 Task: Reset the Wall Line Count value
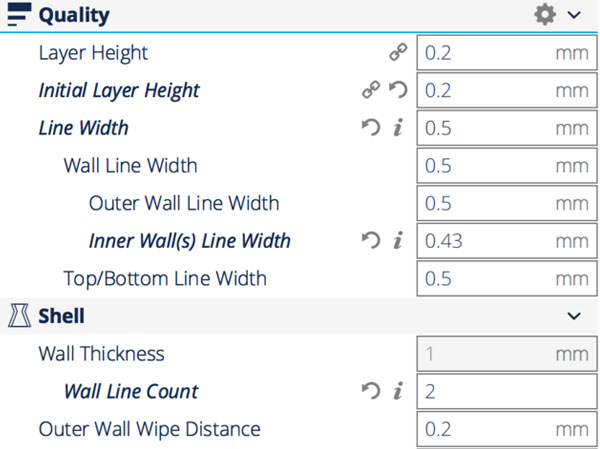(x=371, y=391)
